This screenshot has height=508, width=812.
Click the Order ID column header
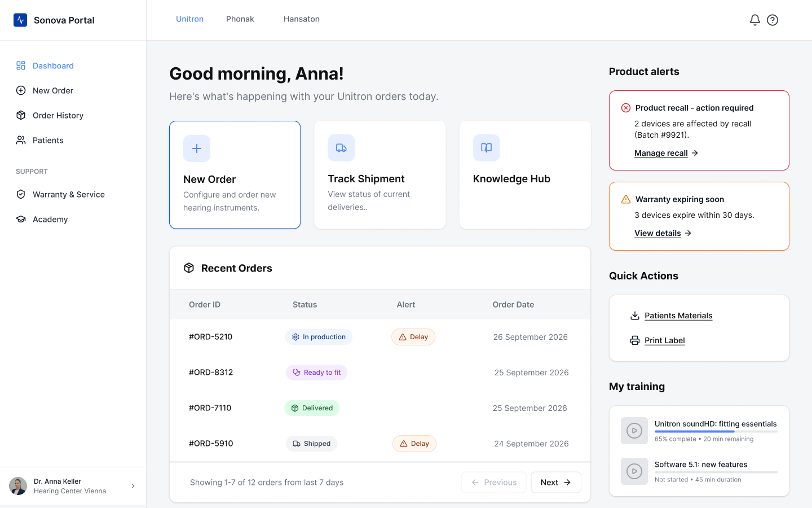tap(205, 305)
